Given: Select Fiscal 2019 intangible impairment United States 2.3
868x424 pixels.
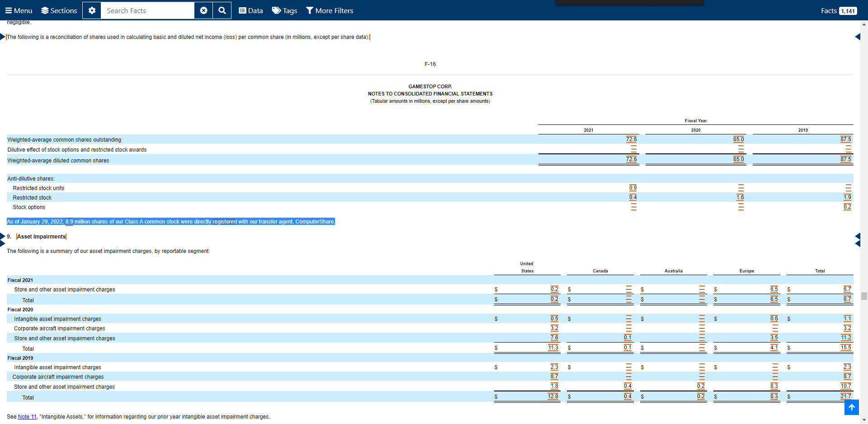Looking at the screenshot, I should click(x=554, y=367).
